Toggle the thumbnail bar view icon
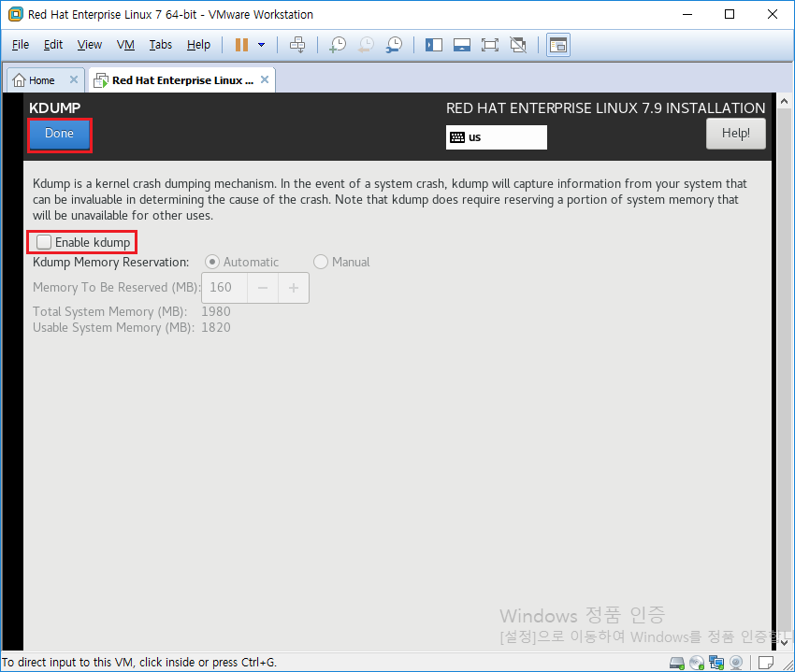This screenshot has width=795, height=672. tap(462, 45)
